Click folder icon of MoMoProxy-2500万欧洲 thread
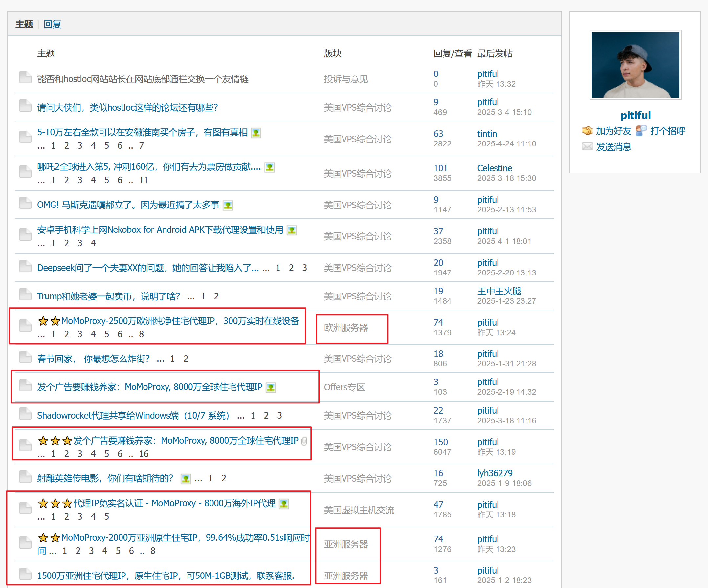 click(x=25, y=326)
